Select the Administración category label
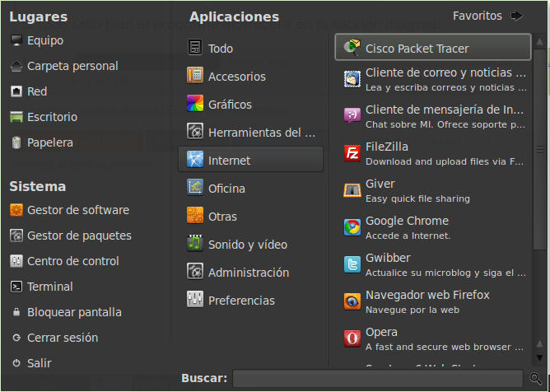Image resolution: width=550 pixels, height=392 pixels. tap(249, 273)
